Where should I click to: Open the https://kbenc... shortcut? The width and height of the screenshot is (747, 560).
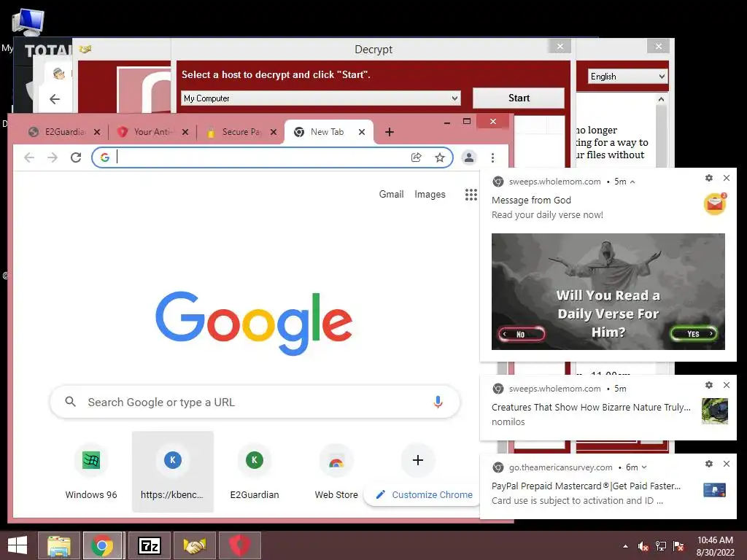pyautogui.click(x=172, y=472)
